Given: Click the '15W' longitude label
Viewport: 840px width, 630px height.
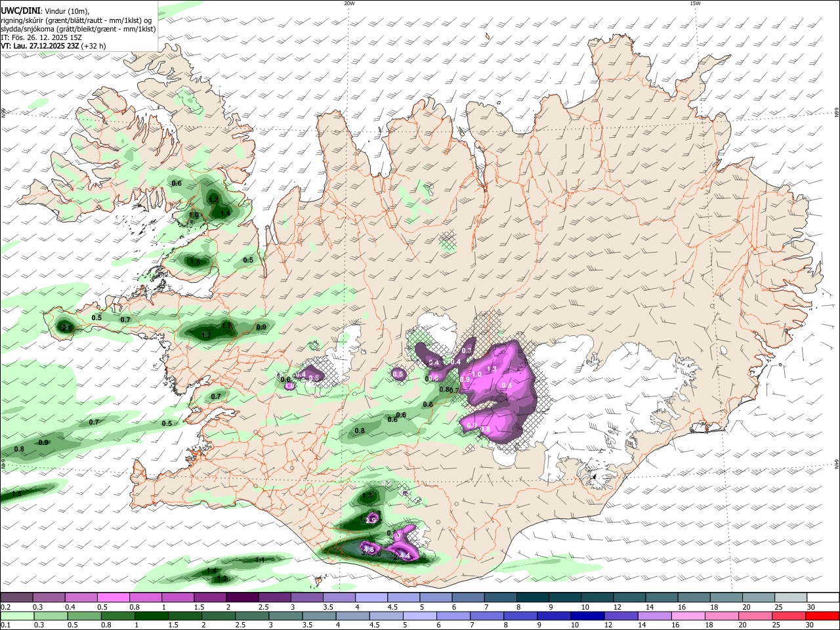Looking at the screenshot, I should click(x=695, y=3).
